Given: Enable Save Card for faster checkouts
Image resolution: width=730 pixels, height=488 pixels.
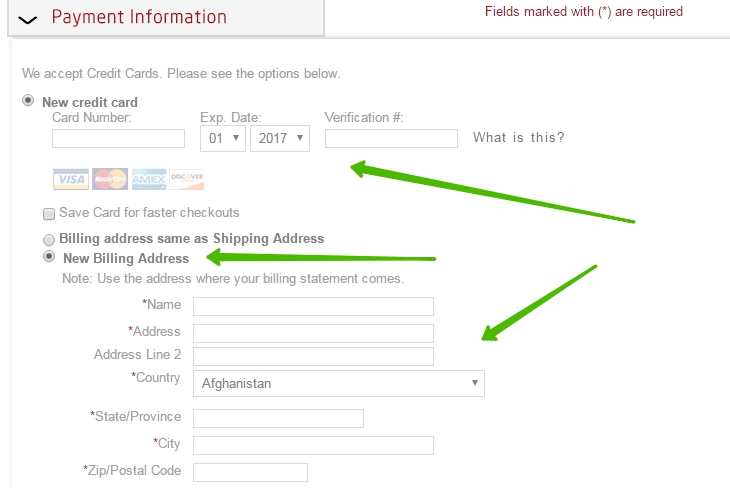Looking at the screenshot, I should (49, 213).
